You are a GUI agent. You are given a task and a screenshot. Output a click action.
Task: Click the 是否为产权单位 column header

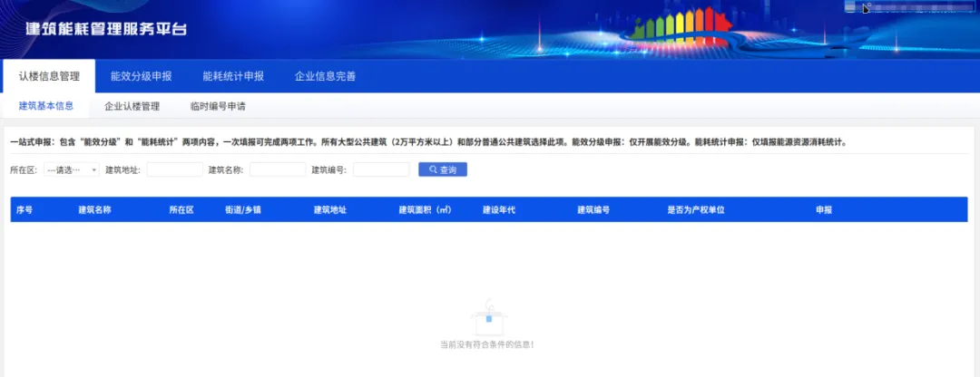coord(696,209)
